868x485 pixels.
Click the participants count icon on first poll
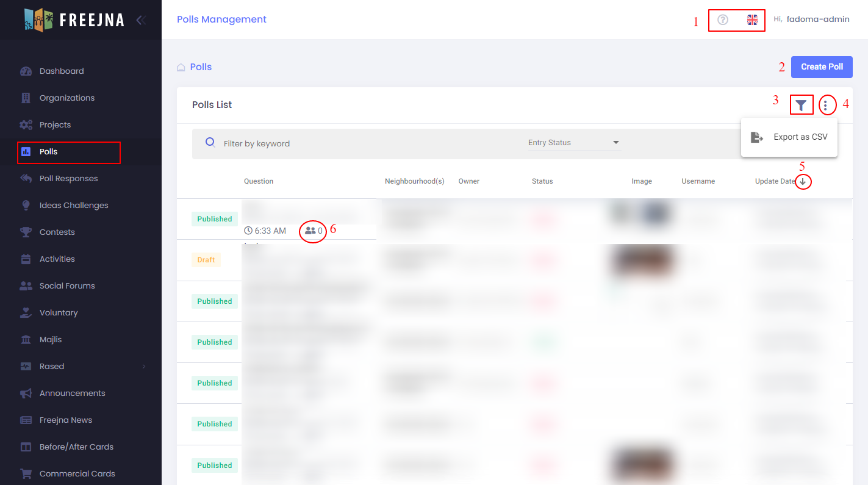[310, 231]
